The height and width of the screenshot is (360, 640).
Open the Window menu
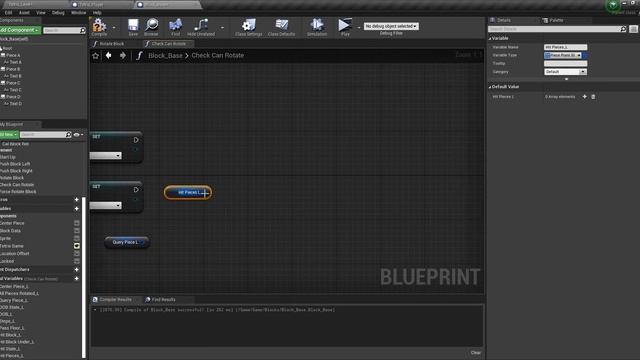pyautogui.click(x=78, y=13)
